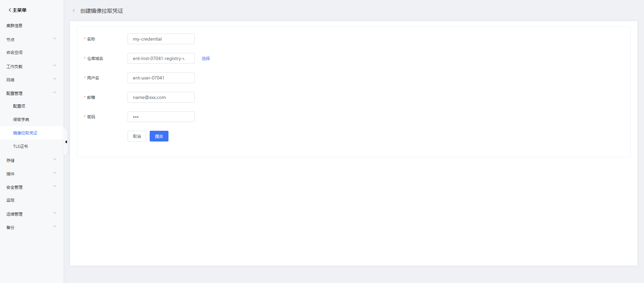Image resolution: width=644 pixels, height=283 pixels.
Task: Open 命名空间 in the sidebar
Action: (x=14, y=52)
